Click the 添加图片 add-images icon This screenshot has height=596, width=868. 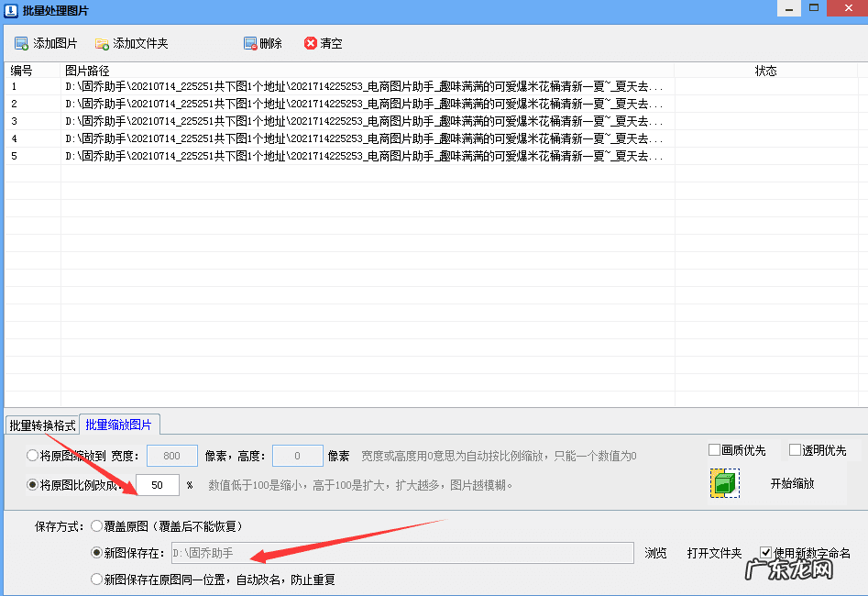(20, 42)
